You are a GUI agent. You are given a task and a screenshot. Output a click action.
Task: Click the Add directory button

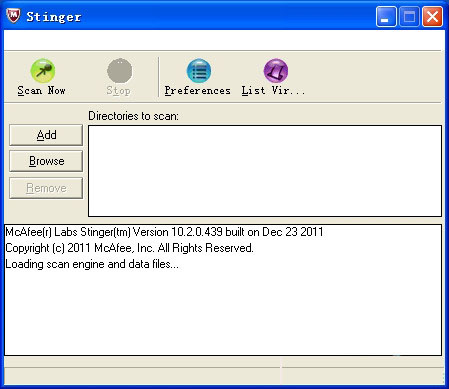click(x=46, y=135)
